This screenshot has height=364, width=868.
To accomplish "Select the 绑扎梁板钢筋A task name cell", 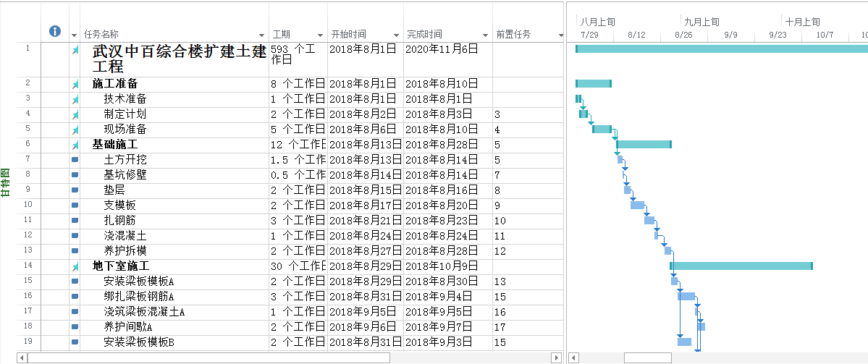I will [x=139, y=297].
